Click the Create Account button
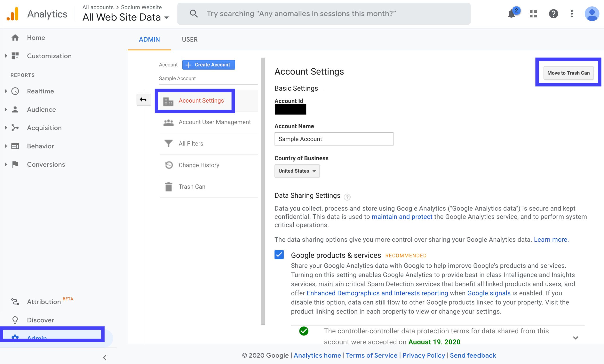 (x=209, y=65)
